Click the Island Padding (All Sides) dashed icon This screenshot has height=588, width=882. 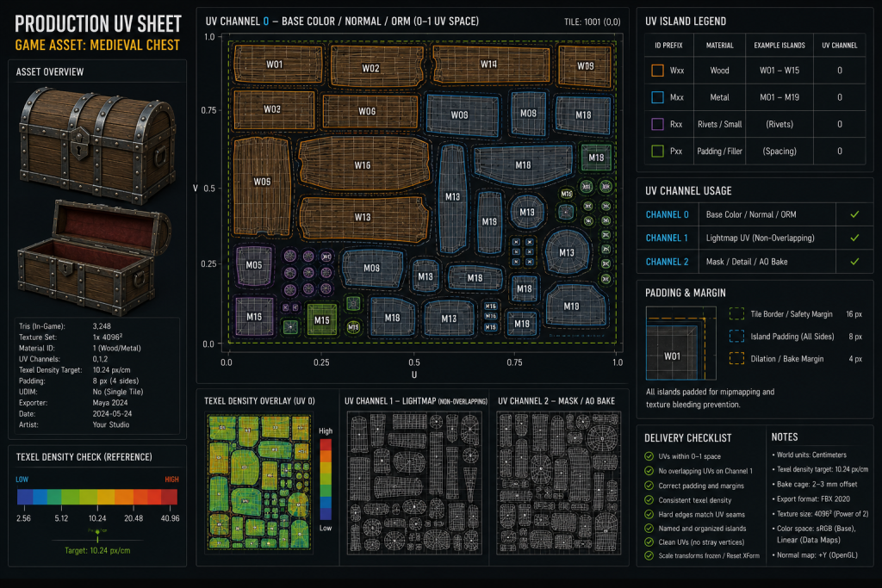(736, 336)
